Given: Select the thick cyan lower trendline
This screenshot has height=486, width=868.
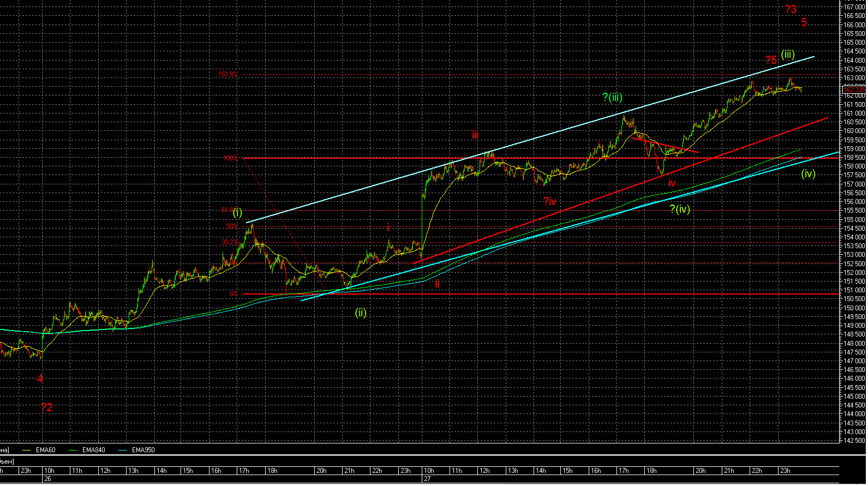Looking at the screenshot, I should coord(570,226).
